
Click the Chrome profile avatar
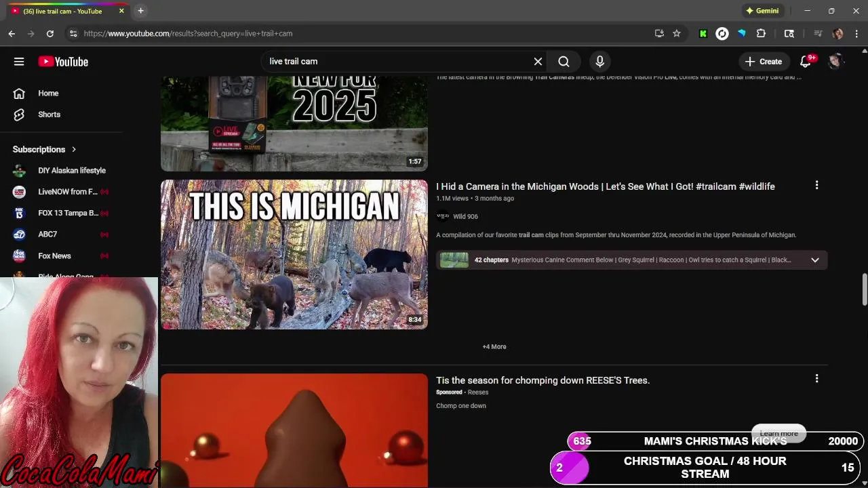click(x=838, y=33)
